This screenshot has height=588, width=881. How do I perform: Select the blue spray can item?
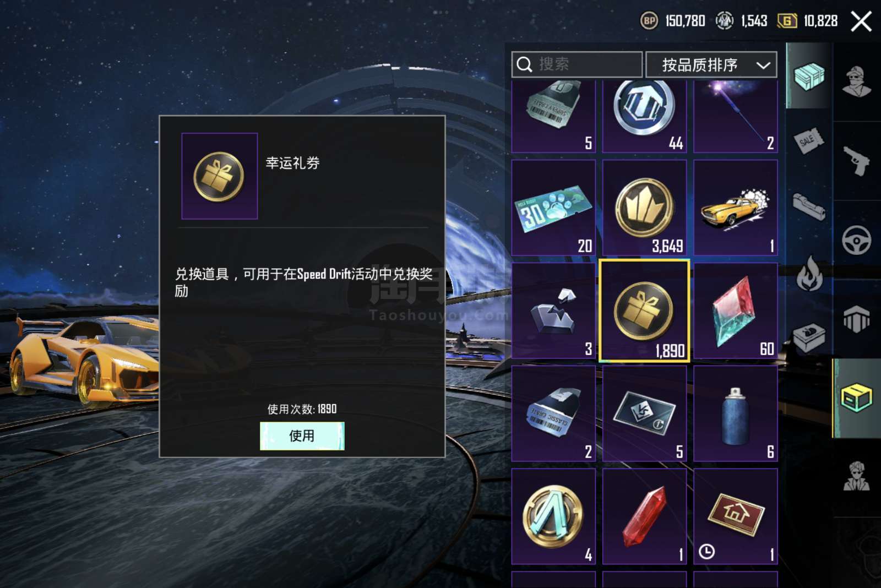coord(735,413)
